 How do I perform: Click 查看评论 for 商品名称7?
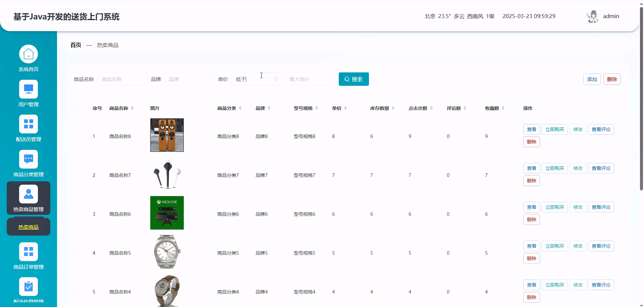(x=601, y=168)
